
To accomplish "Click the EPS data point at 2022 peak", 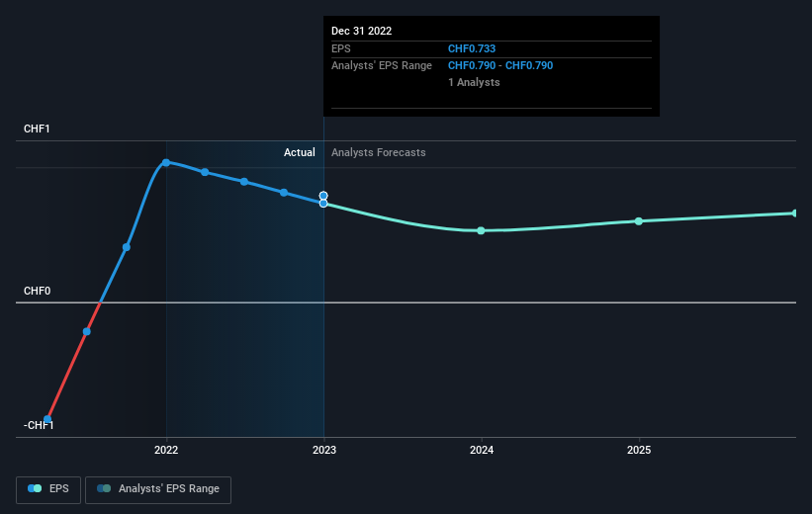I will [x=166, y=162].
